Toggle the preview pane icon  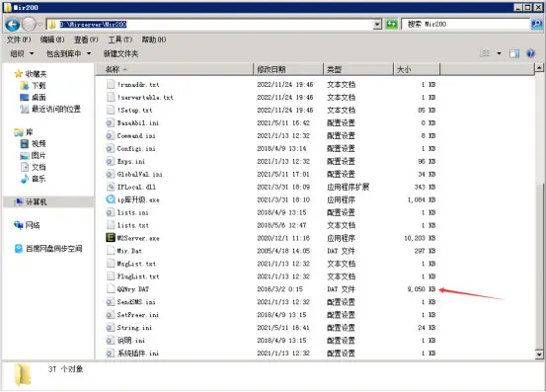click(514, 53)
